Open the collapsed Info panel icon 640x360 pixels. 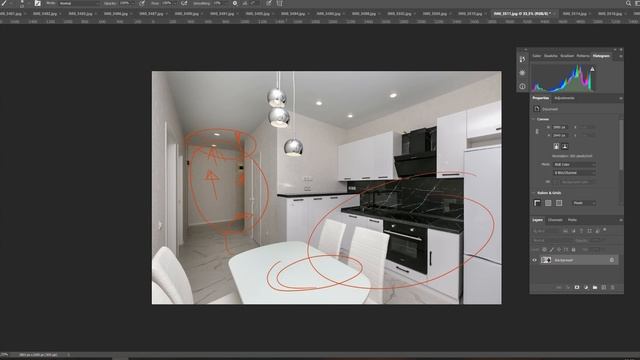tap(522, 87)
